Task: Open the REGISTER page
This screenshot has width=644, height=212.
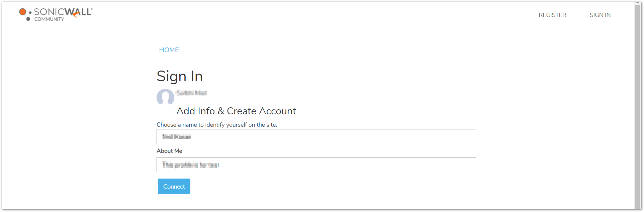Action: click(552, 15)
